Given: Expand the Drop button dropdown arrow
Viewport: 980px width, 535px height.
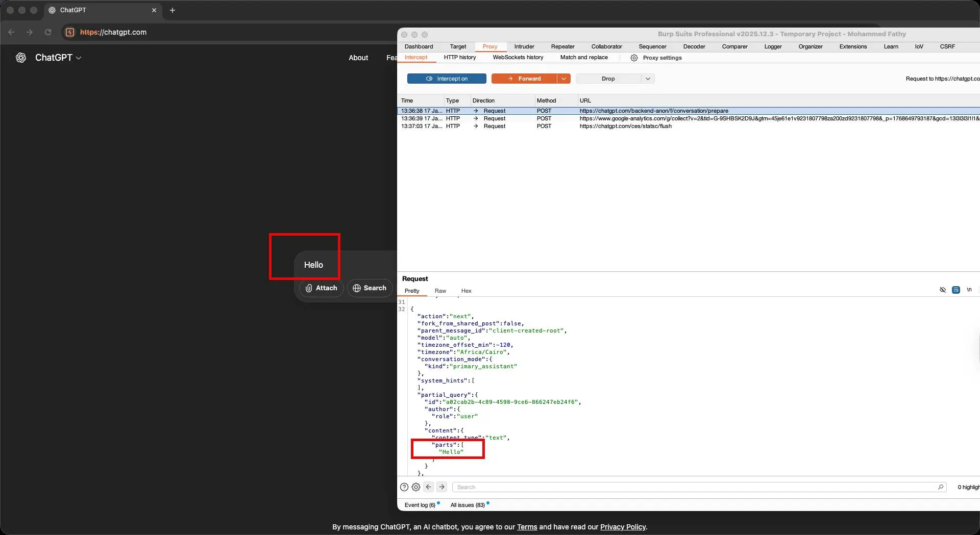Looking at the screenshot, I should coord(648,79).
